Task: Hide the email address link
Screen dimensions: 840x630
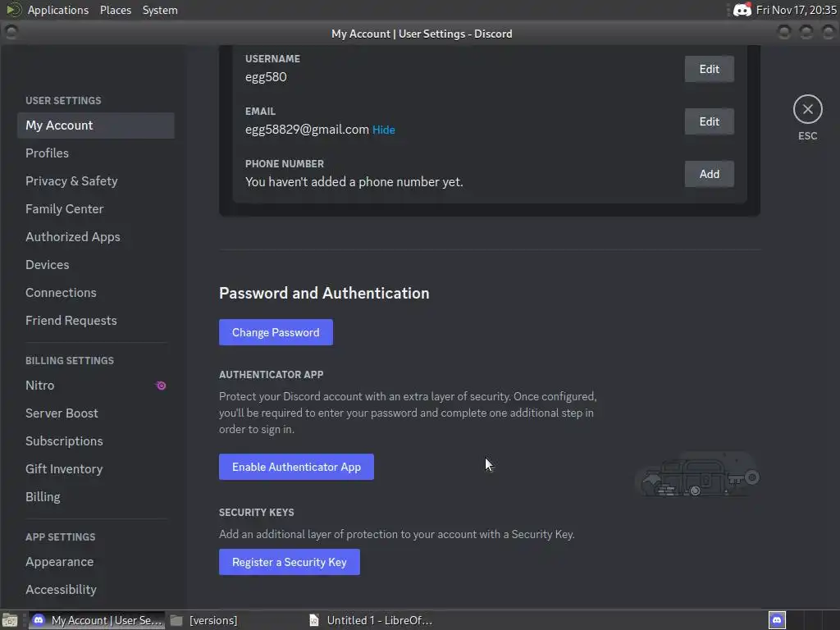Action: pyautogui.click(x=384, y=130)
